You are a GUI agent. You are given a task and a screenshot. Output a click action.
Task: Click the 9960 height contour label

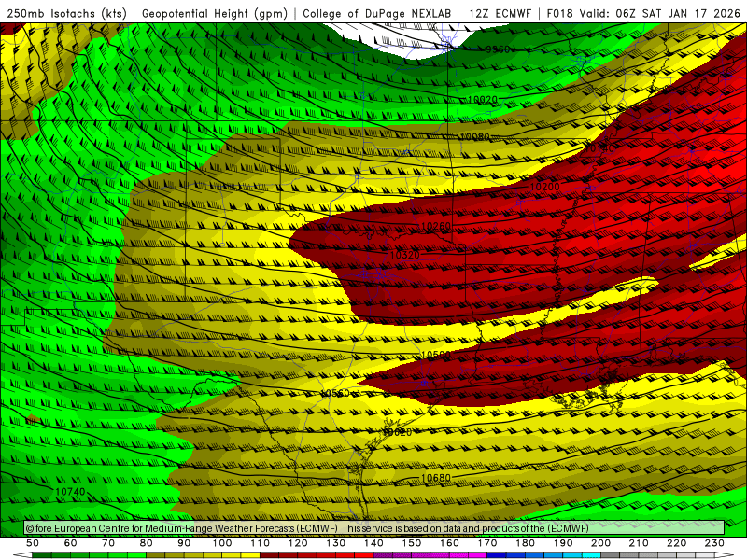[x=498, y=49]
